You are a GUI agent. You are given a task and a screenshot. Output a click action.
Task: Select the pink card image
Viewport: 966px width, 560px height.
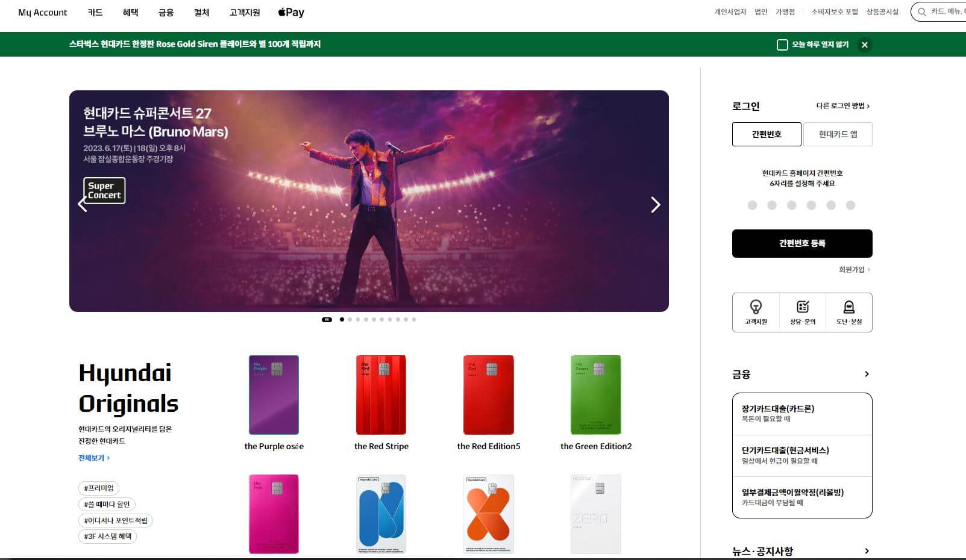274,514
